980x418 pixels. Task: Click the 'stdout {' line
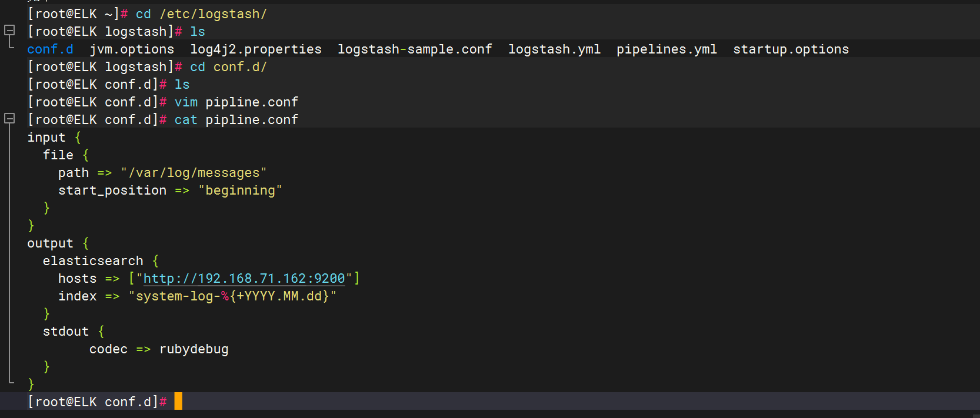click(x=74, y=332)
